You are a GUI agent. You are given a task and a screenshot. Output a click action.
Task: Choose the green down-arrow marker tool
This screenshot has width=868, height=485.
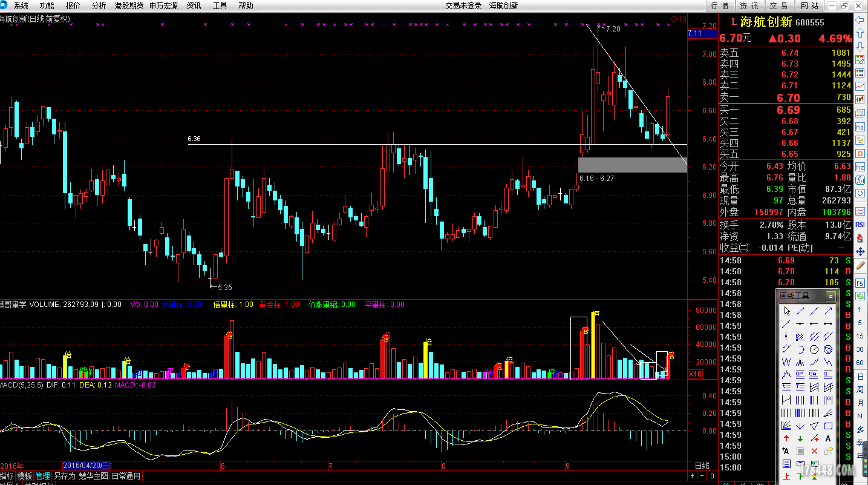(800, 438)
